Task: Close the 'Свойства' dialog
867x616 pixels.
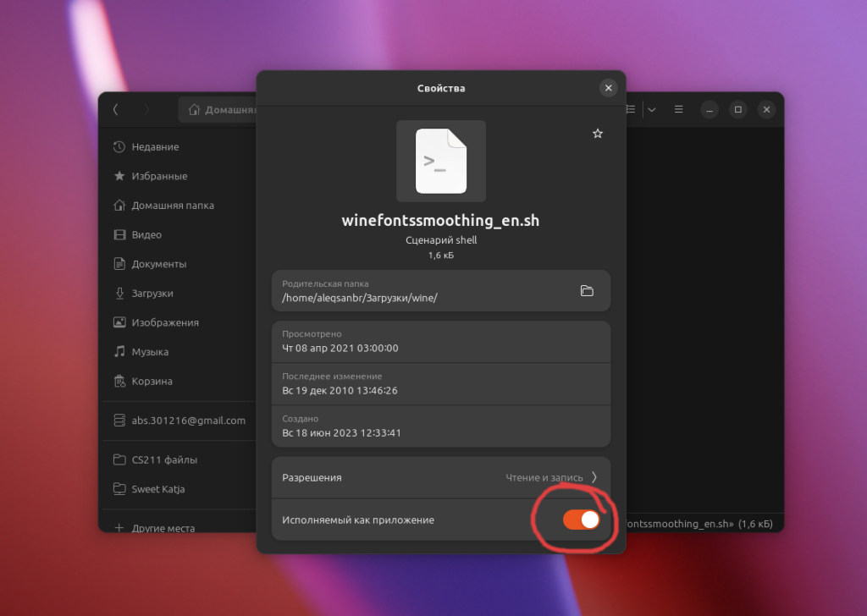Action: (608, 88)
